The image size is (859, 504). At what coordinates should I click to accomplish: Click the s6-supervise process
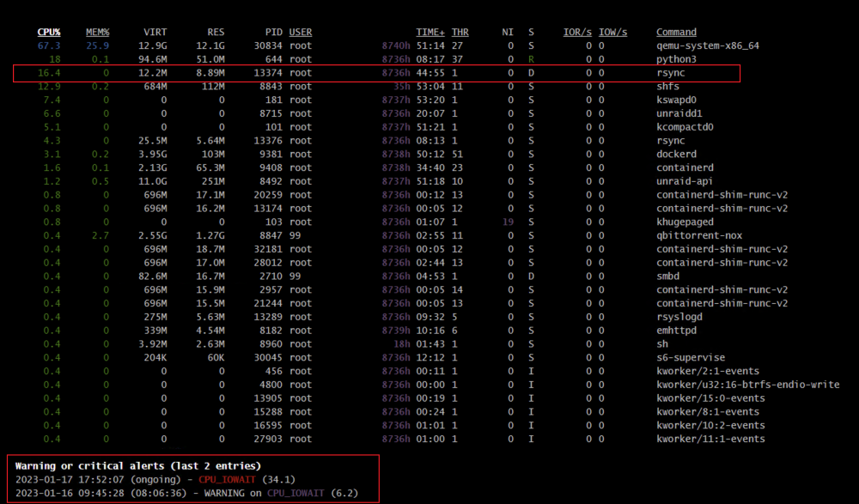coord(691,358)
